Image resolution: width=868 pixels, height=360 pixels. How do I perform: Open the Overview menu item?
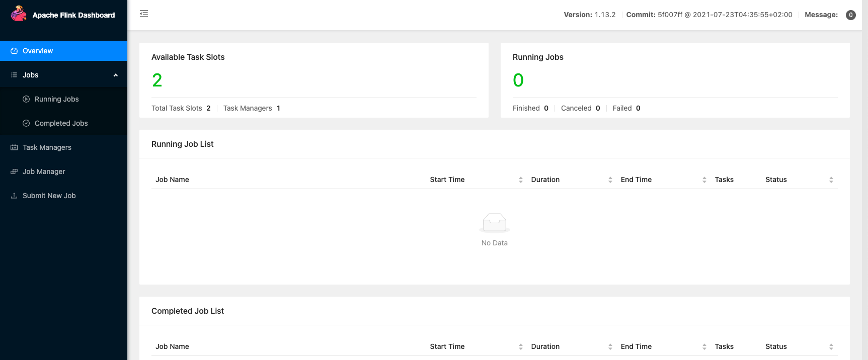click(x=63, y=51)
